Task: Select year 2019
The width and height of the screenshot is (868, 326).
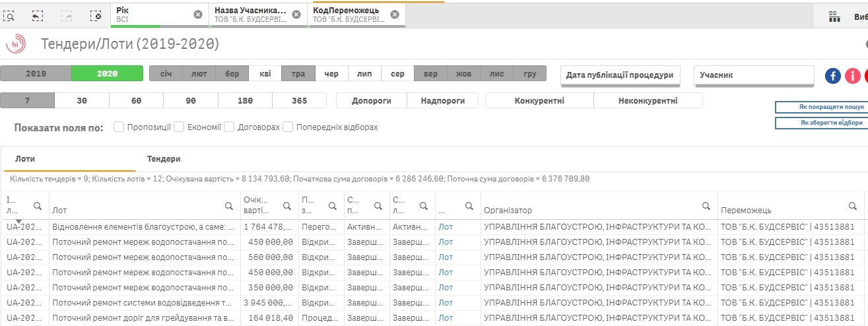Action: pos(36,74)
